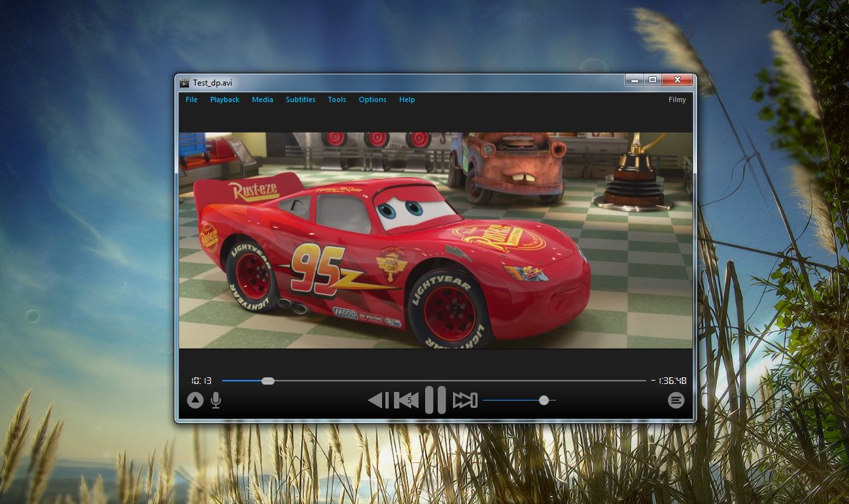Click the remaining time -1:36:48
Viewport: 849px width, 504px height.
(x=669, y=381)
